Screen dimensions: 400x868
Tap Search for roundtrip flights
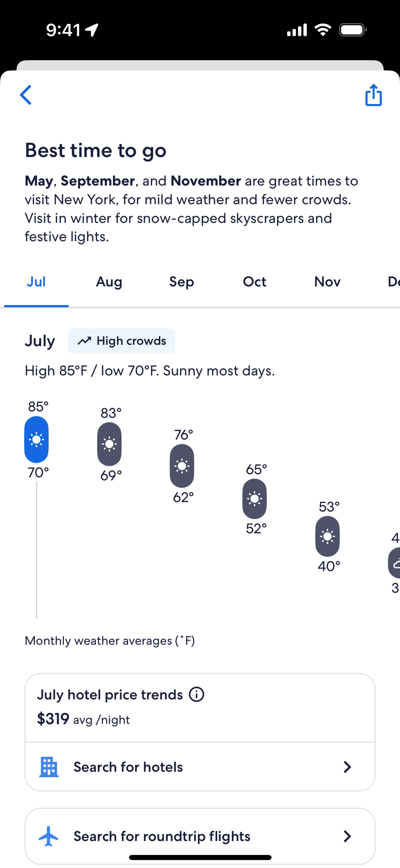pyautogui.click(x=200, y=836)
